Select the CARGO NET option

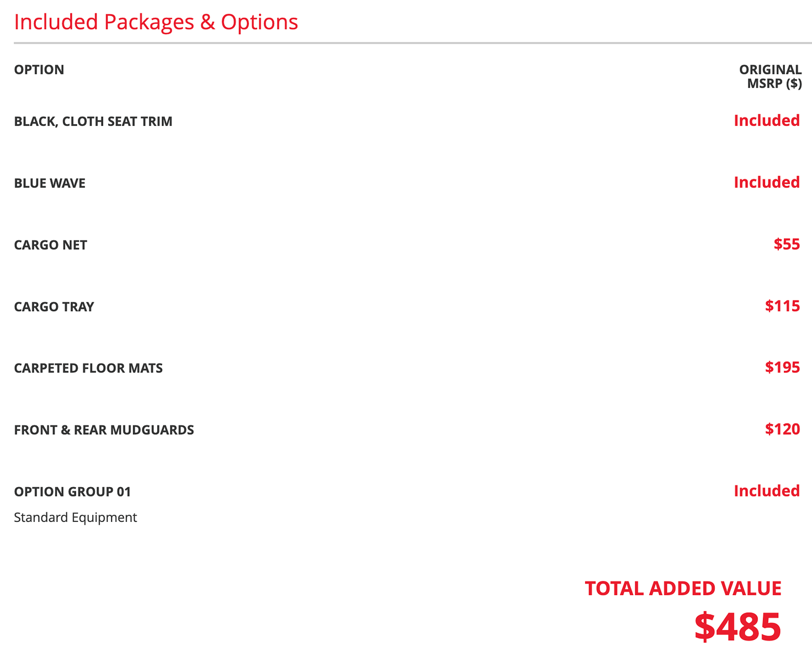pyautogui.click(x=51, y=245)
